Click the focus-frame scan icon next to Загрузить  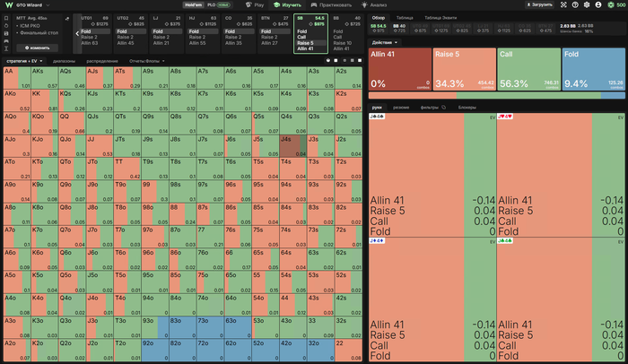click(x=563, y=4)
